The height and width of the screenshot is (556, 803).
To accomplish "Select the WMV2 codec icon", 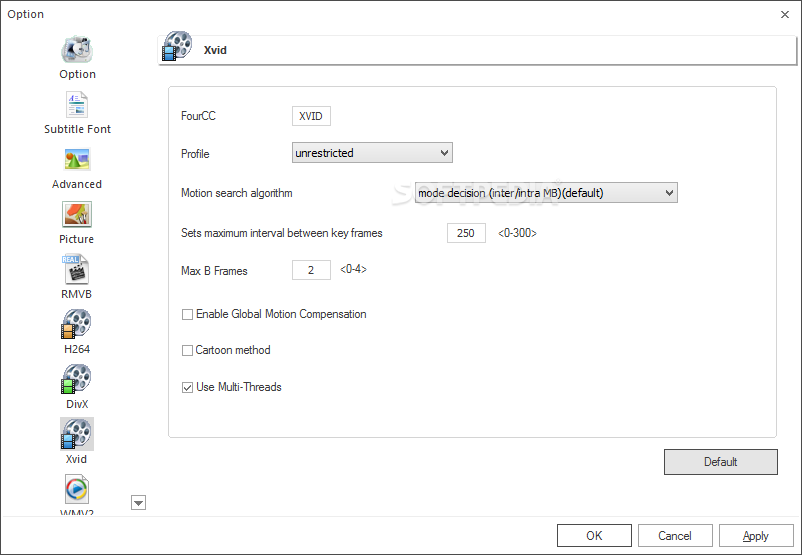I will pyautogui.click(x=77, y=489).
